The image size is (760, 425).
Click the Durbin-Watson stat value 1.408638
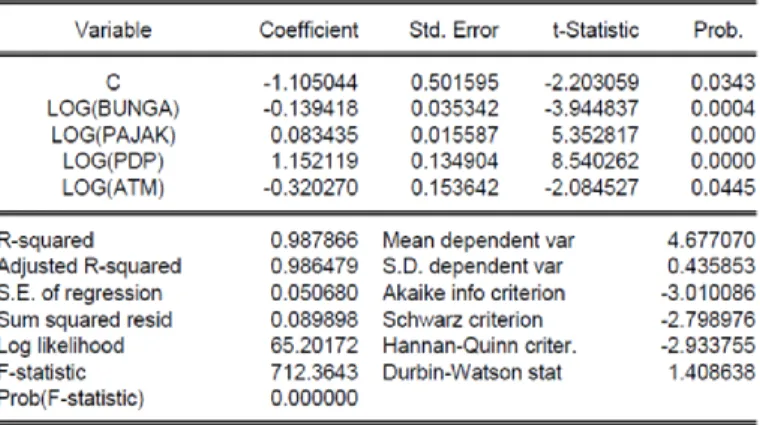pyautogui.click(x=712, y=372)
